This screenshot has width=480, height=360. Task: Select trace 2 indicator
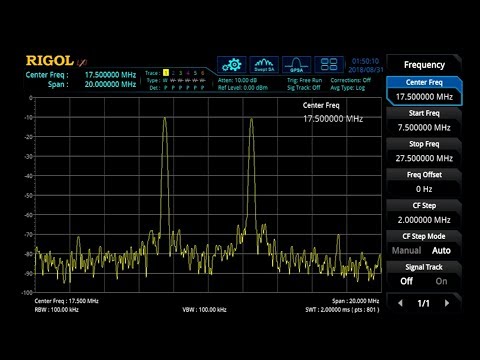point(173,73)
